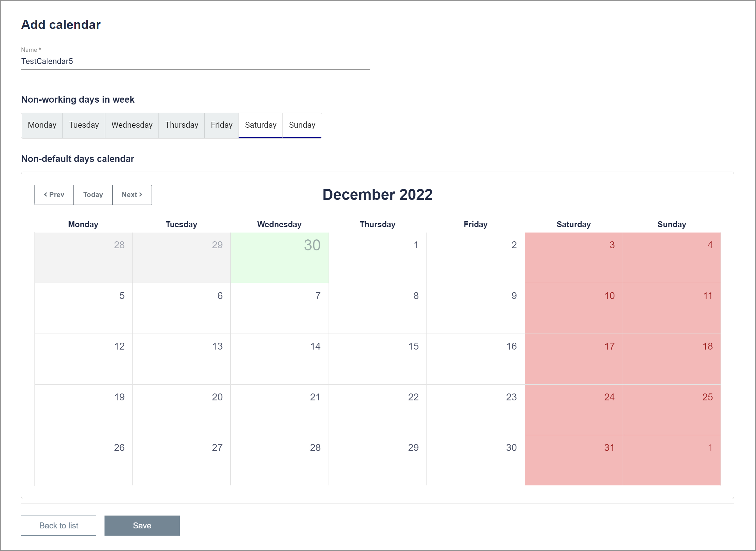Click the Name input field
The height and width of the screenshot is (551, 756).
tap(196, 61)
